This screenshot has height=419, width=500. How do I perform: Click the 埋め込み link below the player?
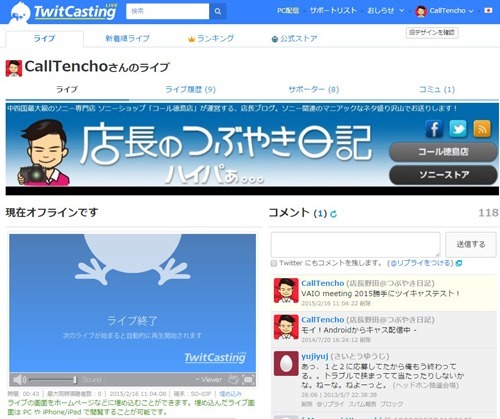(x=230, y=394)
